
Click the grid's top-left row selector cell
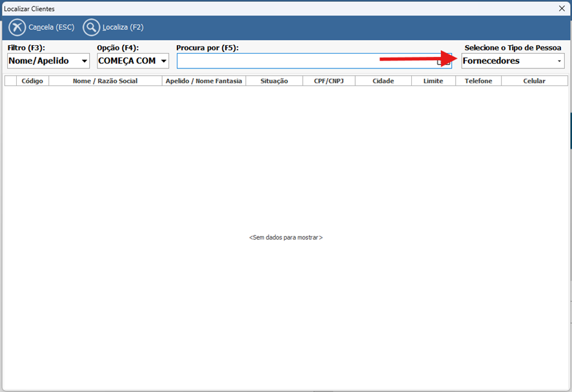pyautogui.click(x=10, y=81)
